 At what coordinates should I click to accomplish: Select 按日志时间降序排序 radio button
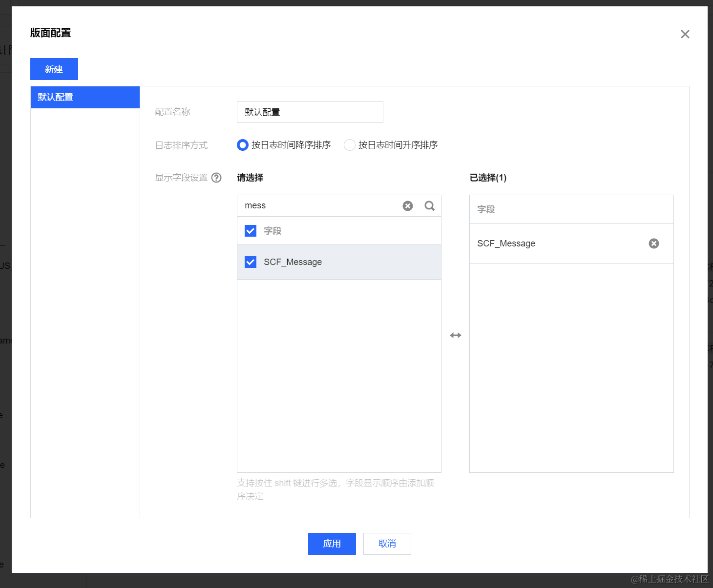243,145
